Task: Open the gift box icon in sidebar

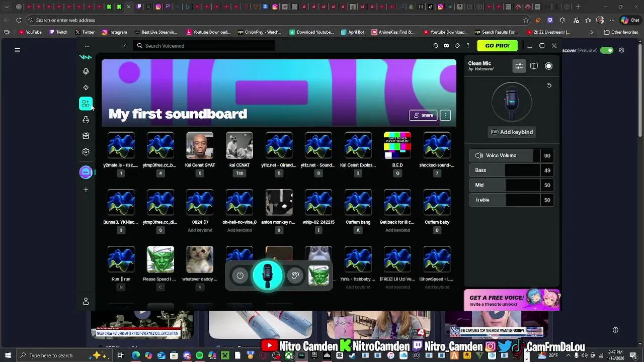Action: [x=86, y=136]
